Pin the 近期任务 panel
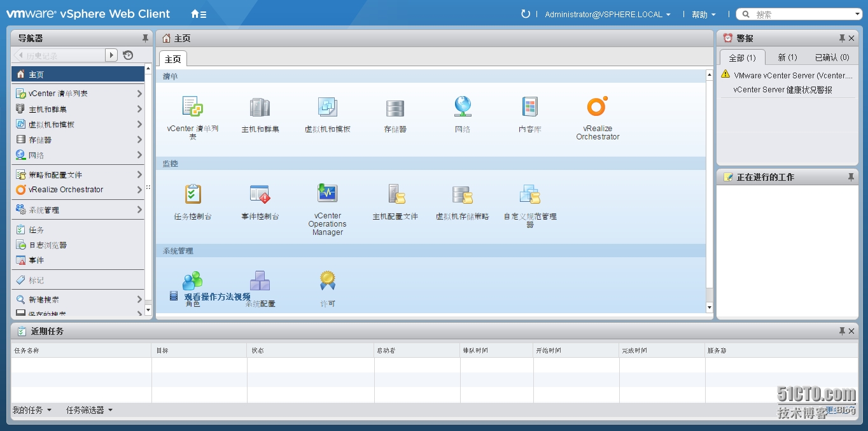Screen dimensions: 868x431 843,330
